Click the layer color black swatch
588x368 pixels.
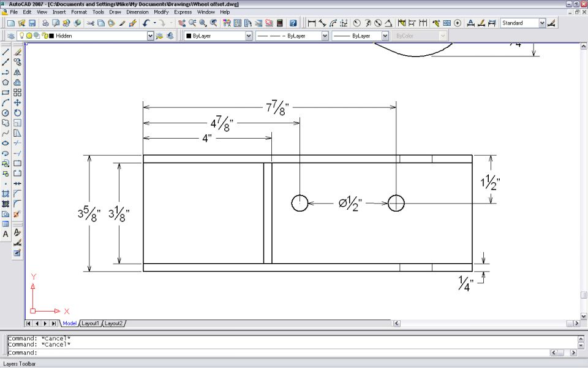point(51,36)
